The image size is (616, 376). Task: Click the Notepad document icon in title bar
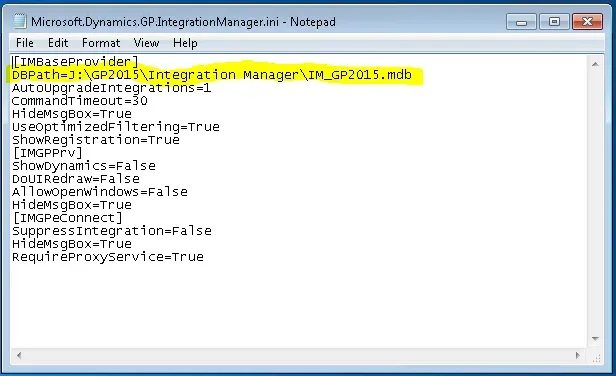point(19,21)
